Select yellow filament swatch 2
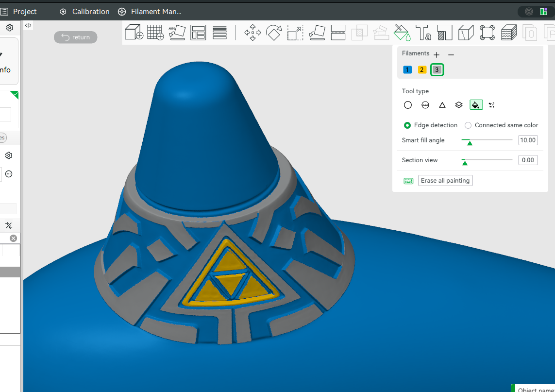The width and height of the screenshot is (555, 392). [422, 70]
